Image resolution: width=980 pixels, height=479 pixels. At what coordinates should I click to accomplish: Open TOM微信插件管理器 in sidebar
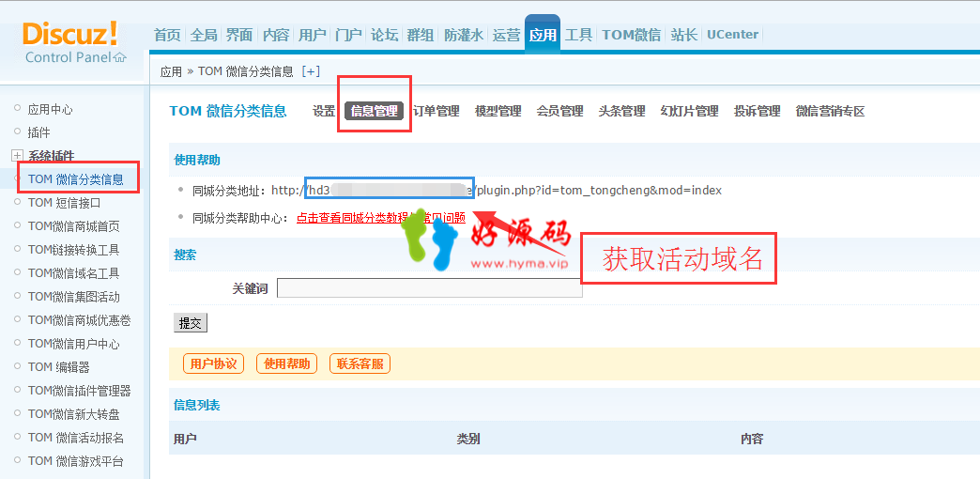(80, 391)
